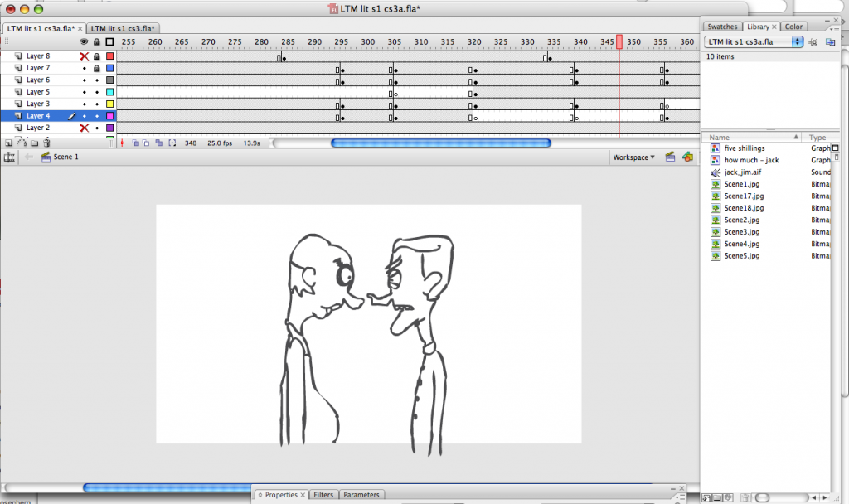Show the hidden Layer 8
849x504 pixels.
coord(84,56)
